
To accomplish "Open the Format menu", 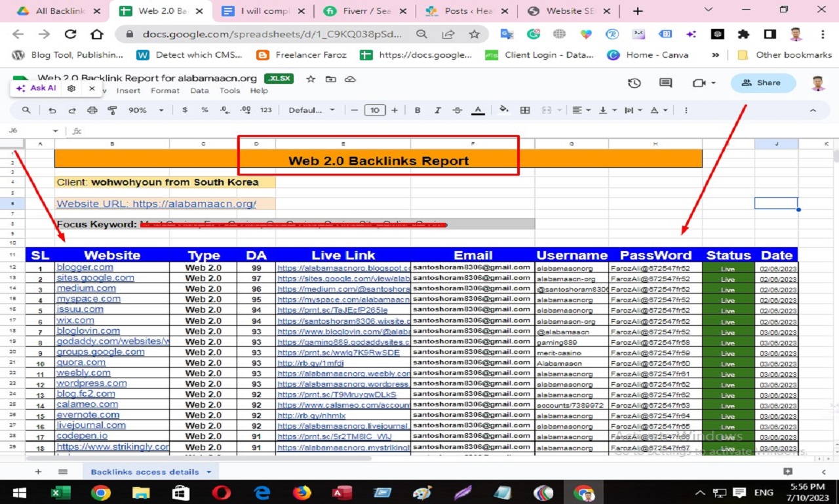I will pos(165,90).
